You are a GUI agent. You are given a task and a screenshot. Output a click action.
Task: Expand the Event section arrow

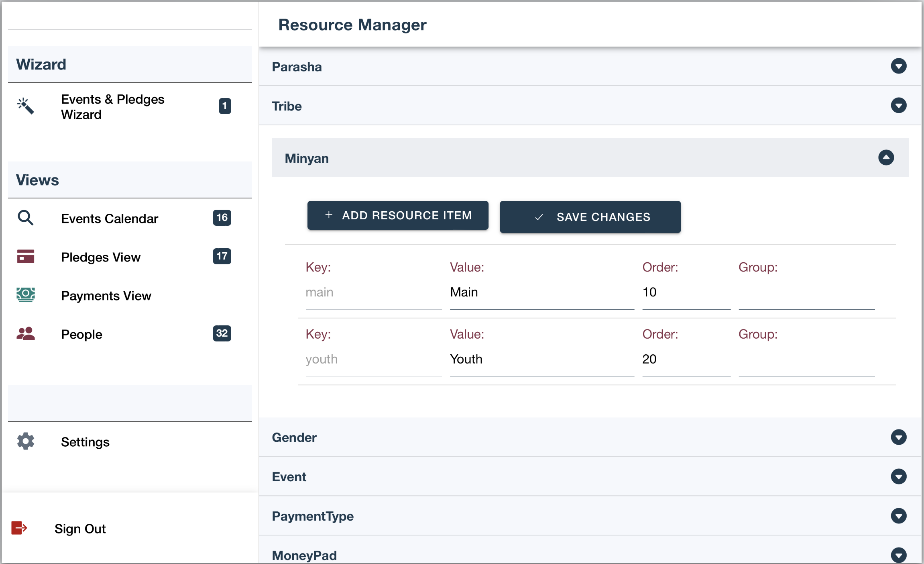[899, 476]
